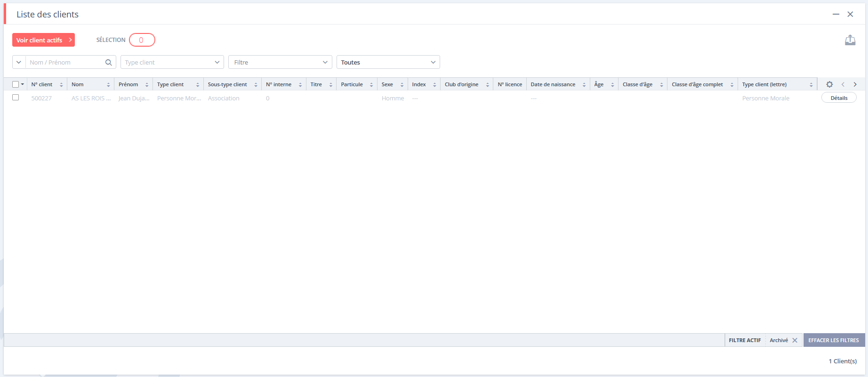
Task: Click the 1 Client(s) count text
Action: pos(843,361)
